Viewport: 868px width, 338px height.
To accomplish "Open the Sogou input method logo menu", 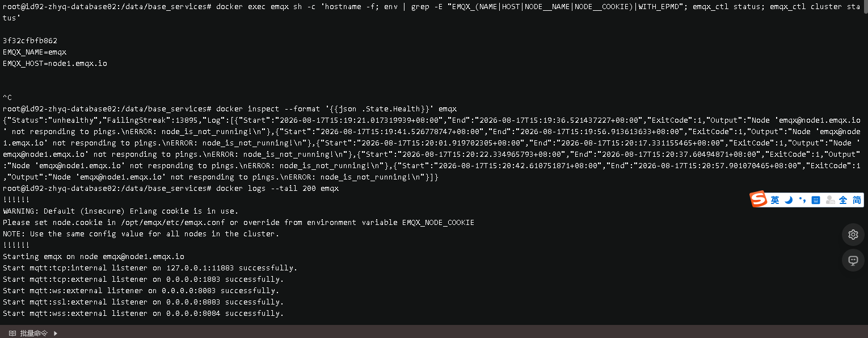I will [x=758, y=199].
